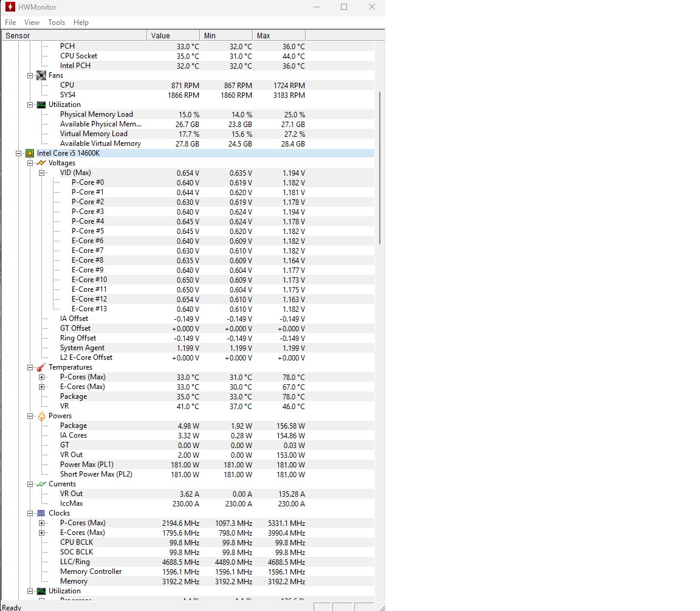This screenshot has width=700, height=611.
Task: Click the Voltages lightning icon
Action: click(x=41, y=163)
